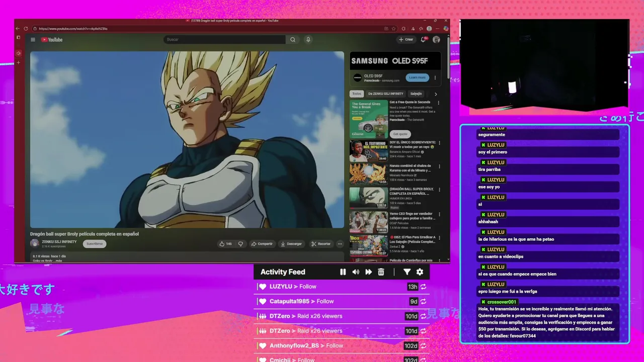Click the 'soy el primero' chat message

point(493,152)
